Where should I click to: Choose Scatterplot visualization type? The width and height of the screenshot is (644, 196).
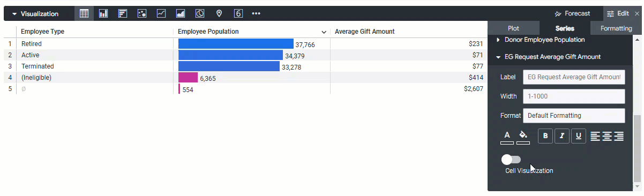pos(142,13)
